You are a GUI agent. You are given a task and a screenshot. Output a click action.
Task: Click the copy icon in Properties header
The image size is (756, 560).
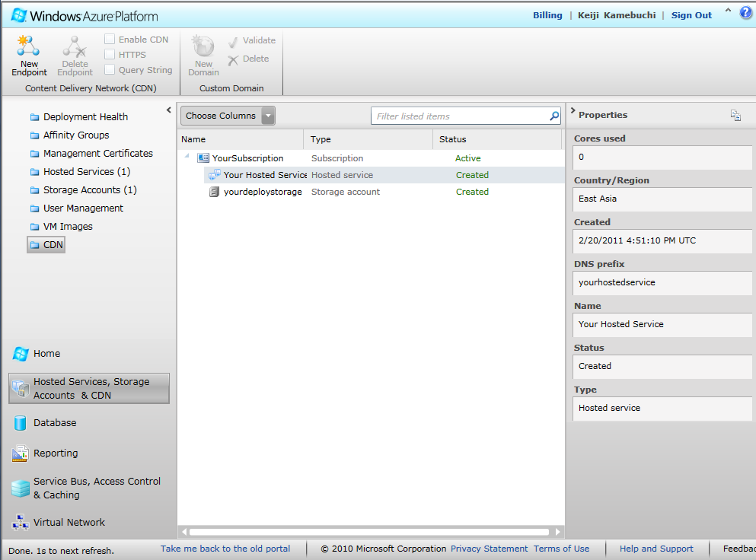click(735, 116)
